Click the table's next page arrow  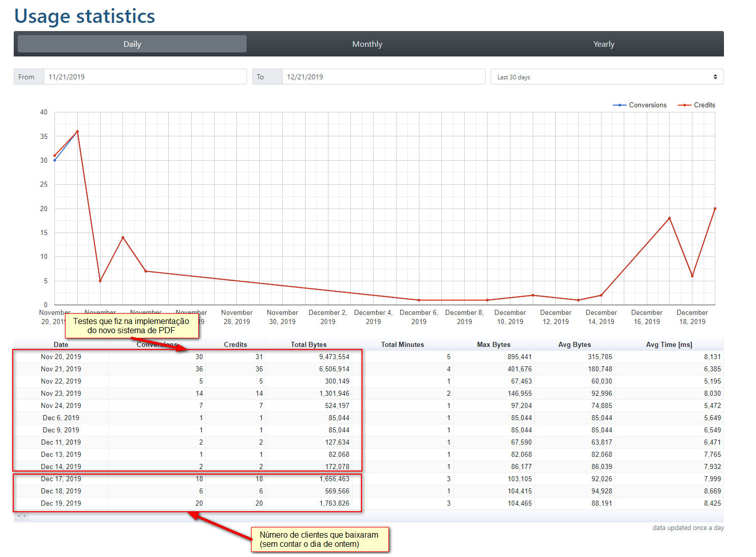point(25,516)
